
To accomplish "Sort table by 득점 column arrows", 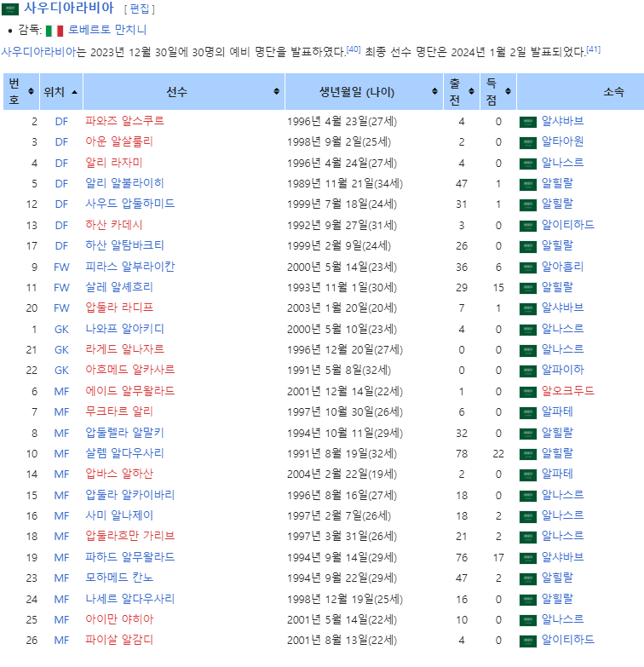I will [508, 91].
